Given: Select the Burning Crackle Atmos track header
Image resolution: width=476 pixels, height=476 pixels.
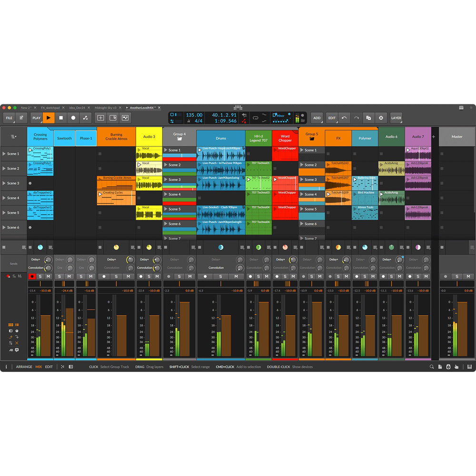Looking at the screenshot, I should point(116,137).
